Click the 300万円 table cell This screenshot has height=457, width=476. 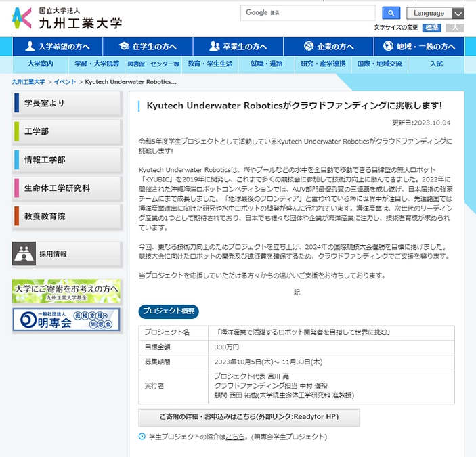331,347
